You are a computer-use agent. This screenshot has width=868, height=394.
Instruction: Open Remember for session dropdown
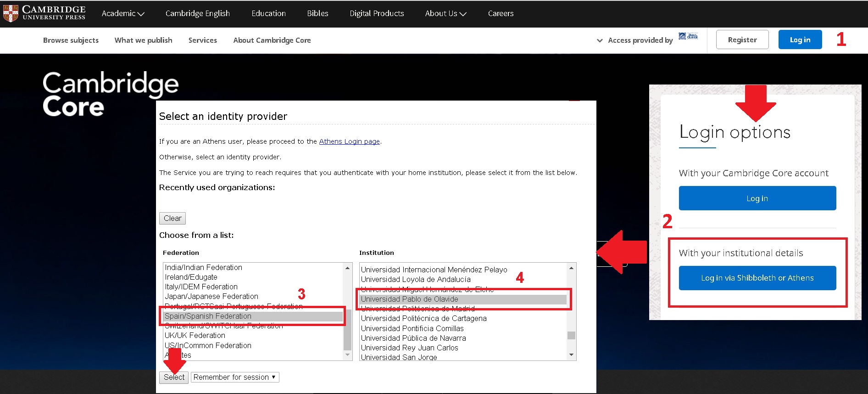(235, 377)
